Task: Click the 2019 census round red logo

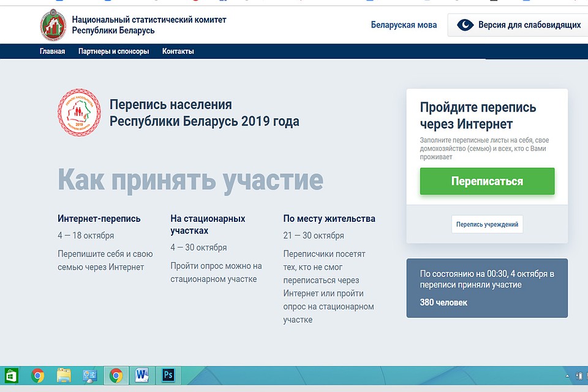Action: [x=79, y=113]
